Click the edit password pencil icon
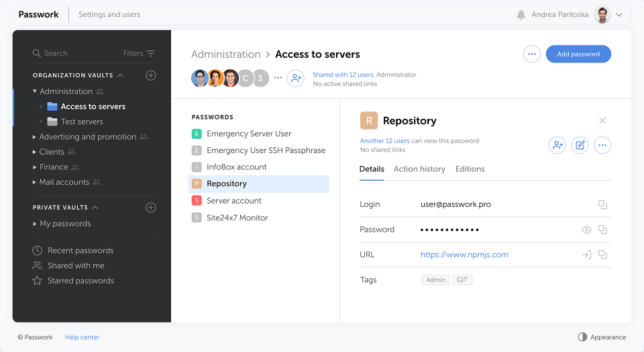644x352 pixels. tap(580, 145)
